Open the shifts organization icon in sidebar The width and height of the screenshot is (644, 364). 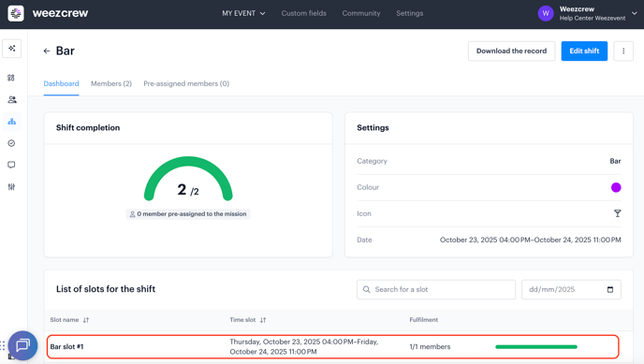coord(11,122)
